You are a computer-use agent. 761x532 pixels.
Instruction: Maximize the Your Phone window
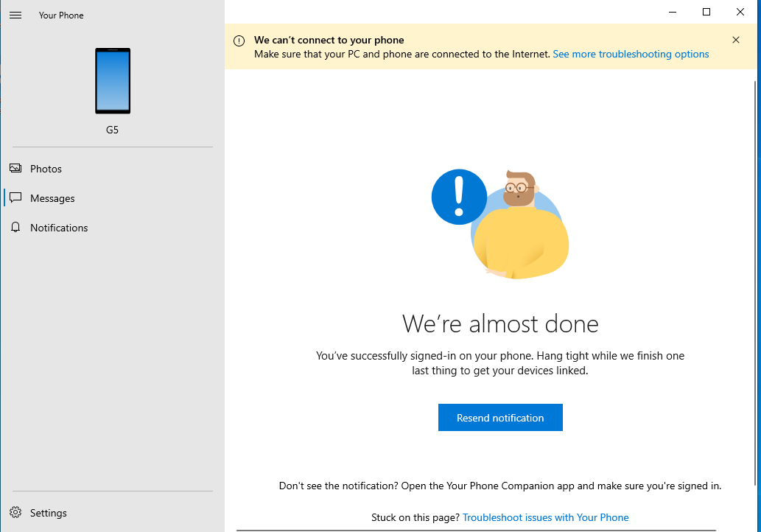[x=706, y=12]
